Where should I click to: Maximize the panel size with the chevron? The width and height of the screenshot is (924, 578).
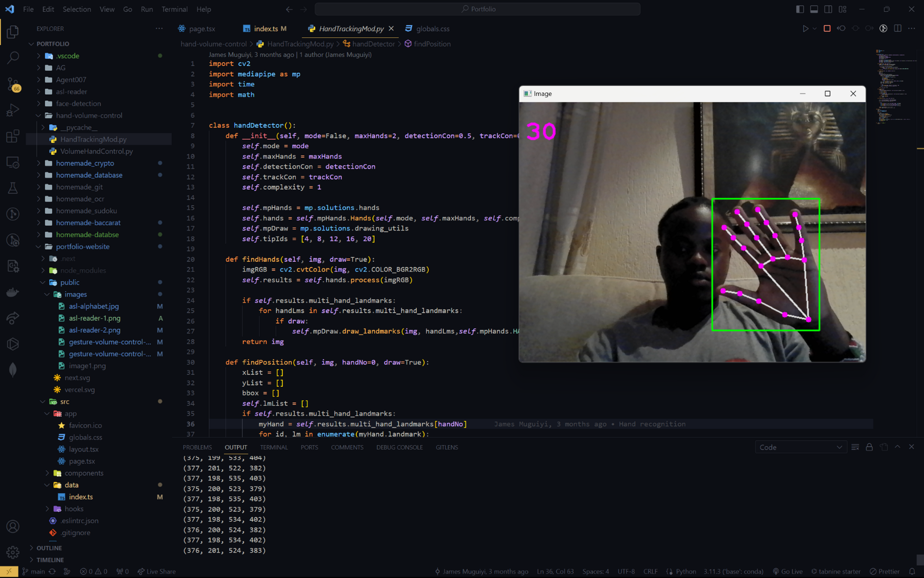[x=898, y=447]
